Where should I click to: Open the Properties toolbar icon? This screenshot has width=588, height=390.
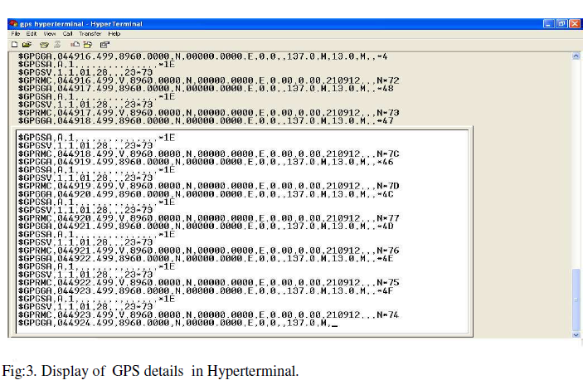104,45
